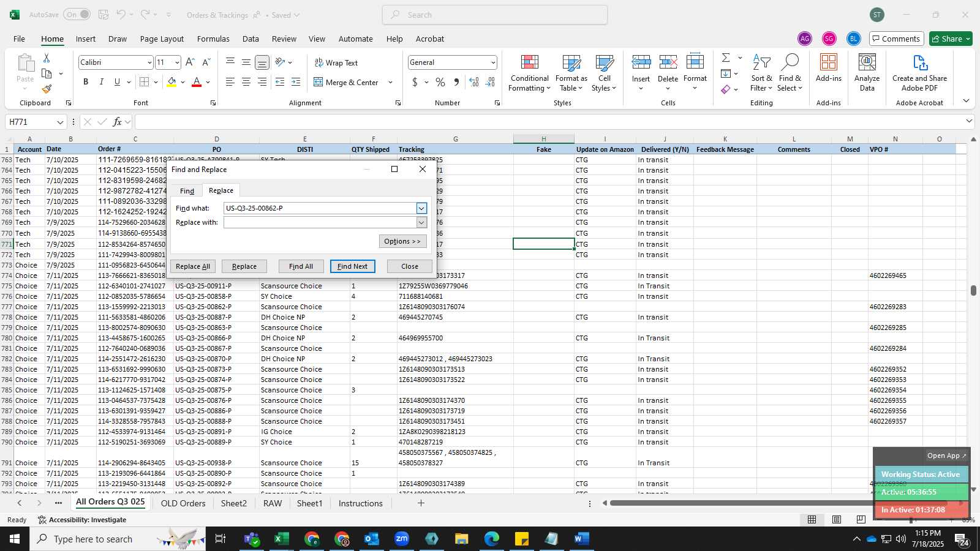The image size is (980, 551).
Task: Toggle Bold formatting
Action: point(86,82)
